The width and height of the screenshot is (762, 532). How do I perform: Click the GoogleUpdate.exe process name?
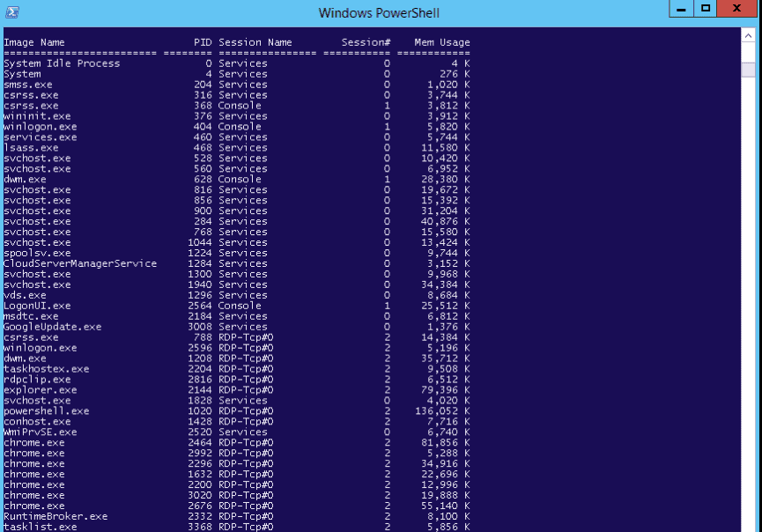tap(53, 327)
